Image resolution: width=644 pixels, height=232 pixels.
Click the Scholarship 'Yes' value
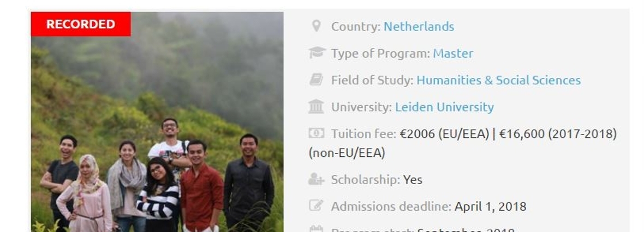coord(413,179)
